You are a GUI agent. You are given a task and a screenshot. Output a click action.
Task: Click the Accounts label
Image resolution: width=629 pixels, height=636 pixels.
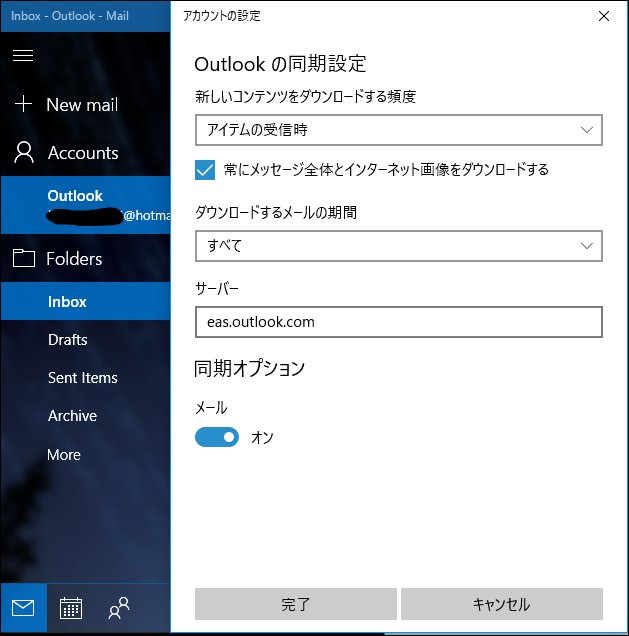[83, 153]
